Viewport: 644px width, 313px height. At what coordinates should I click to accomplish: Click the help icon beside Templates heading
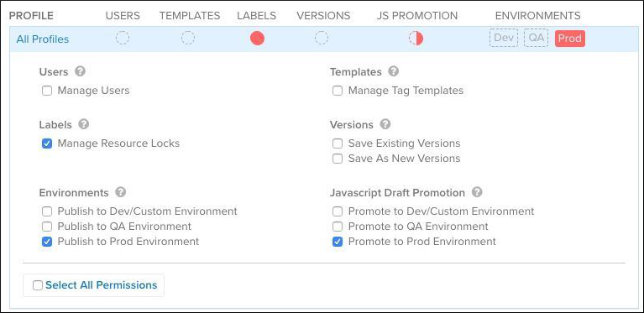[394, 71]
